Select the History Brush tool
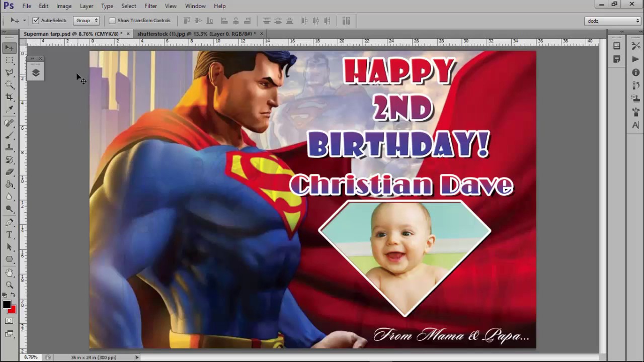The image size is (644, 362). [x=9, y=160]
